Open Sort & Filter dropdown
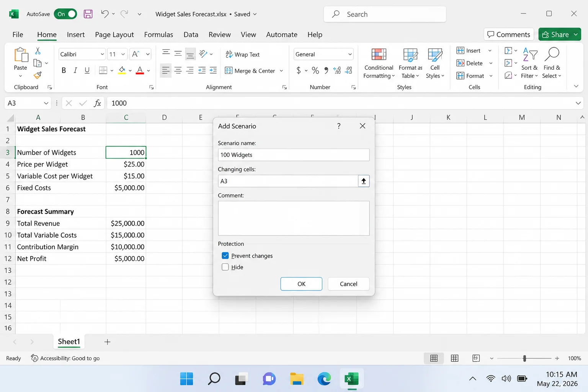 point(529,64)
